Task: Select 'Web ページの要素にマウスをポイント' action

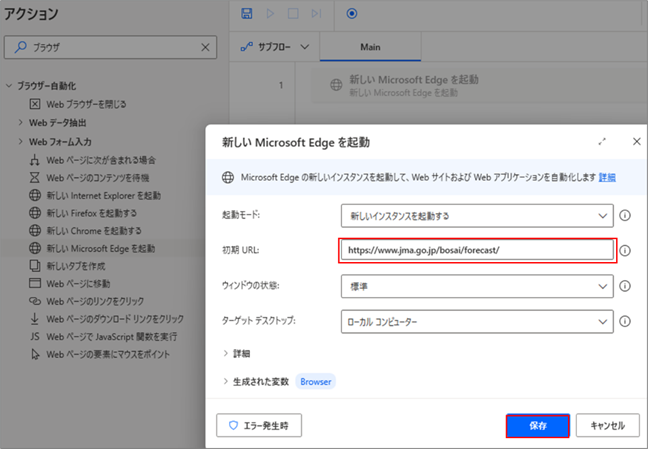Action: [x=99, y=354]
